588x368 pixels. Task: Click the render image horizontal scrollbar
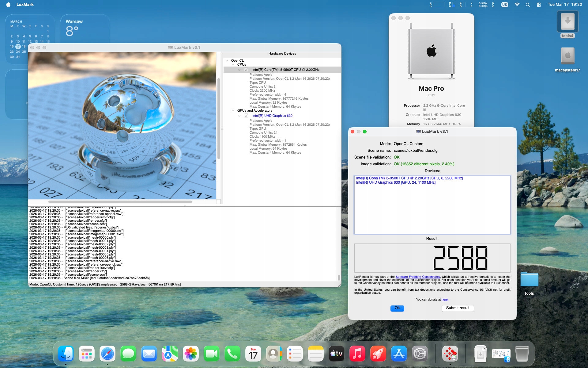[x=120, y=202]
